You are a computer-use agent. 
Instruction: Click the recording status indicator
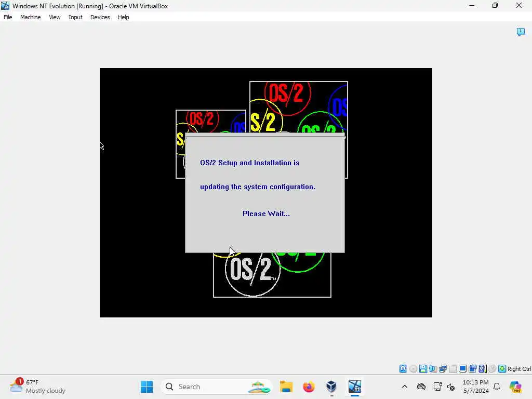[472, 368]
